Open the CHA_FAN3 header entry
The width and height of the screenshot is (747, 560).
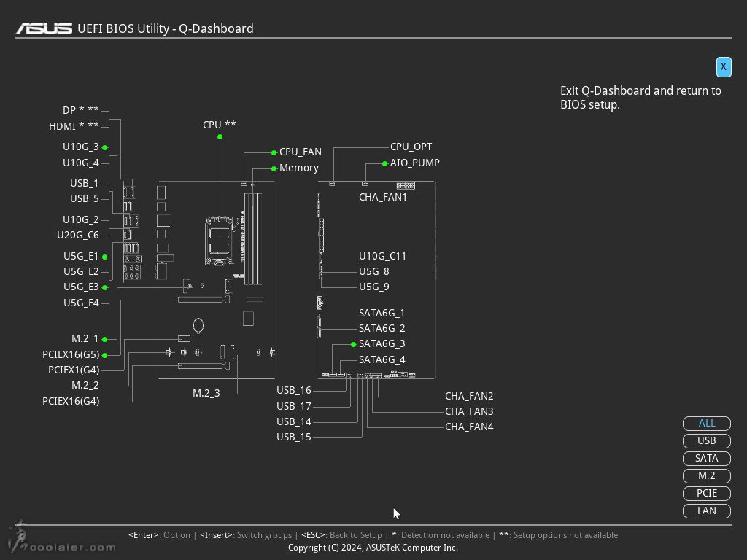(469, 411)
